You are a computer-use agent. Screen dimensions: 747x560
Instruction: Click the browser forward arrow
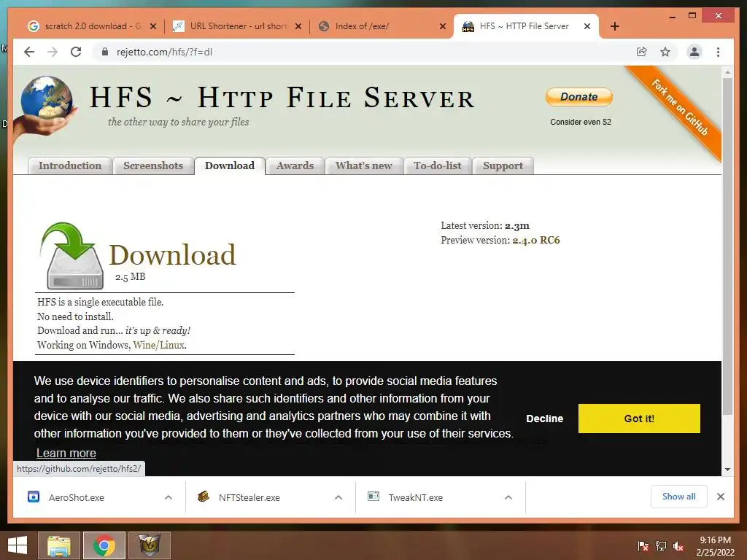tap(53, 52)
